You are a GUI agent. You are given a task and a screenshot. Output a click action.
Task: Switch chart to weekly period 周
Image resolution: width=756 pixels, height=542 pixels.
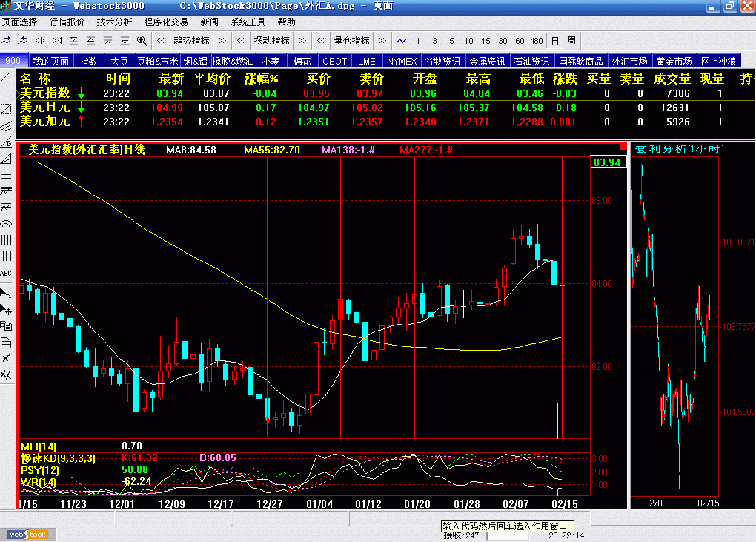(x=571, y=41)
